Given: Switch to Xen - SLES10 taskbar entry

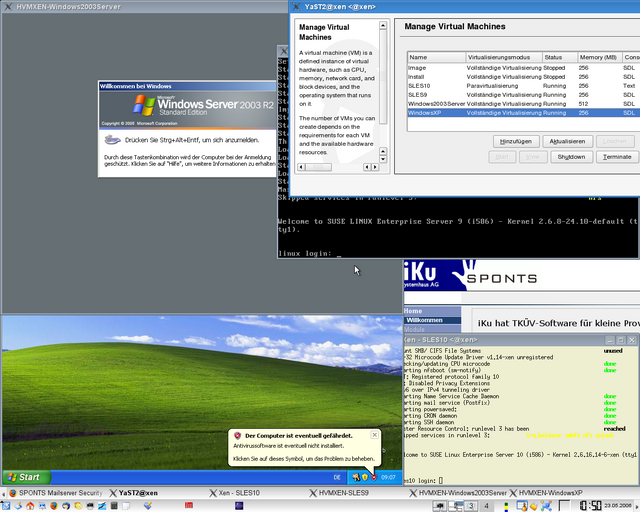Looking at the screenshot, I should pyautogui.click(x=235, y=493).
